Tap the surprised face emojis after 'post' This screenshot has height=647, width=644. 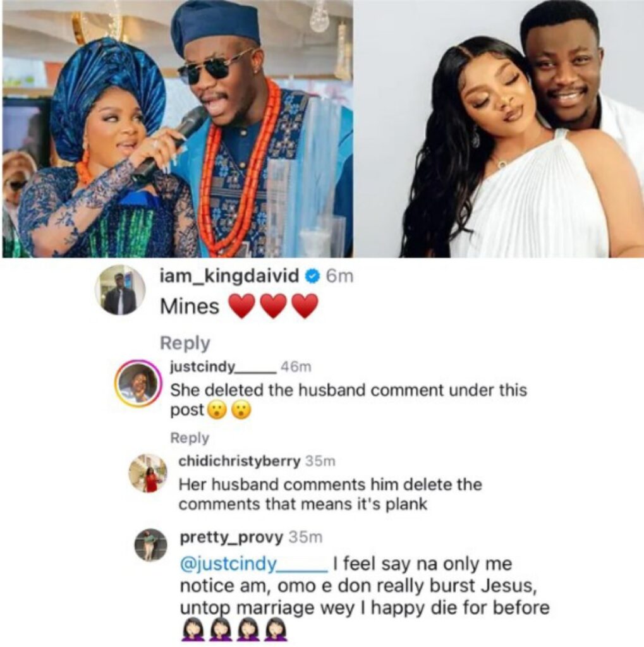coord(231,410)
